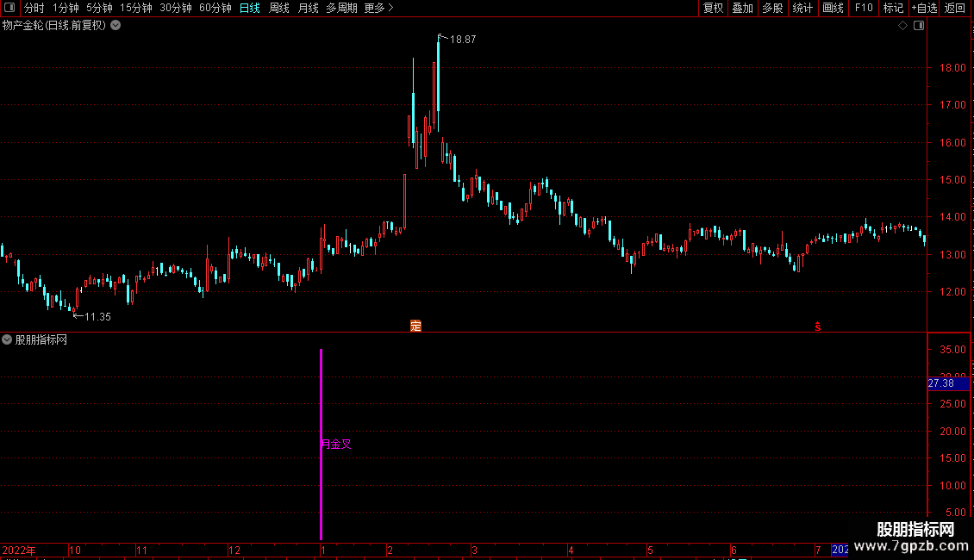The width and height of the screenshot is (974, 560).
Task: Add stock via +自选 button
Action: click(924, 8)
